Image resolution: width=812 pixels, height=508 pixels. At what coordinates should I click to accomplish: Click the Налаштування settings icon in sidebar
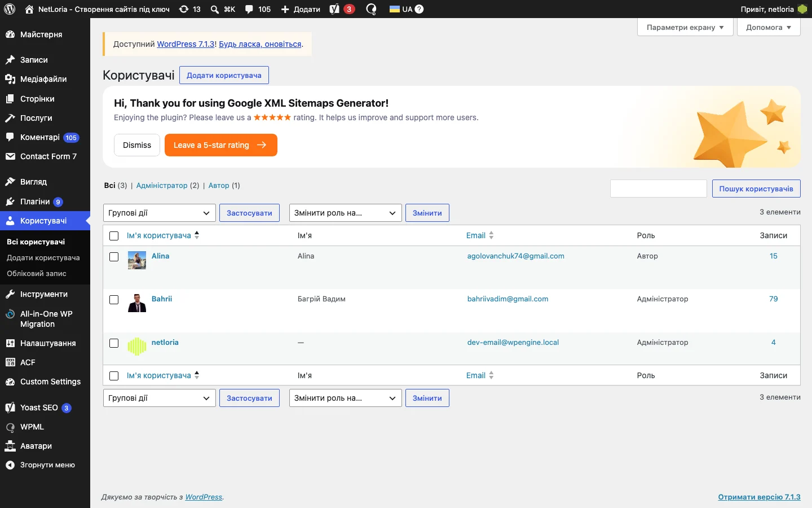point(10,343)
